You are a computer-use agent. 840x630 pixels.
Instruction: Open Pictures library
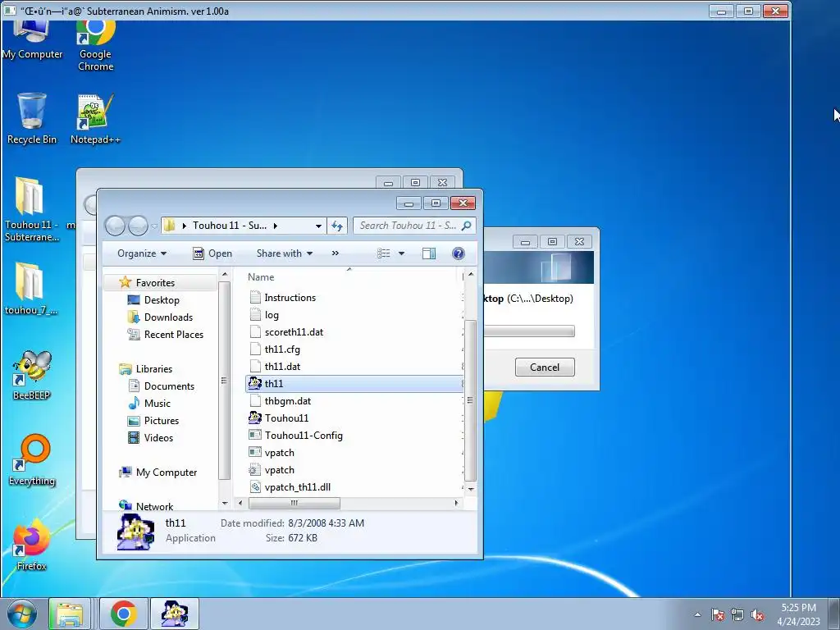coord(162,421)
